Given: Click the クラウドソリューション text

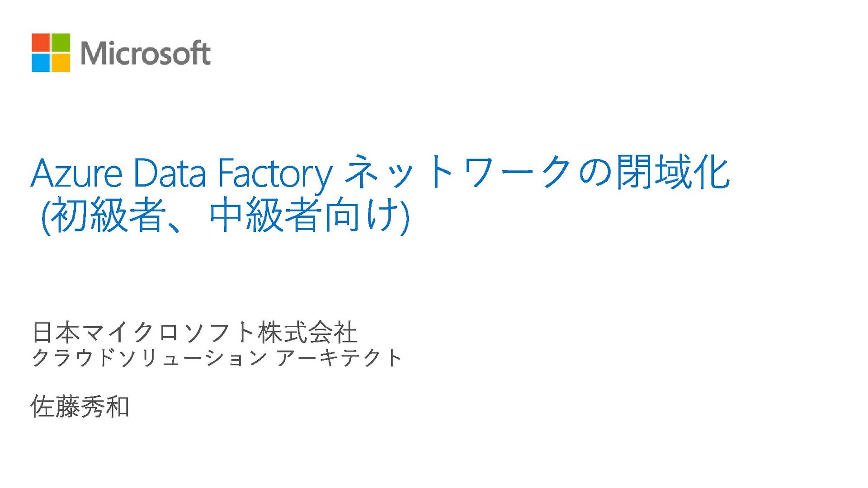Looking at the screenshot, I should tap(149, 358).
